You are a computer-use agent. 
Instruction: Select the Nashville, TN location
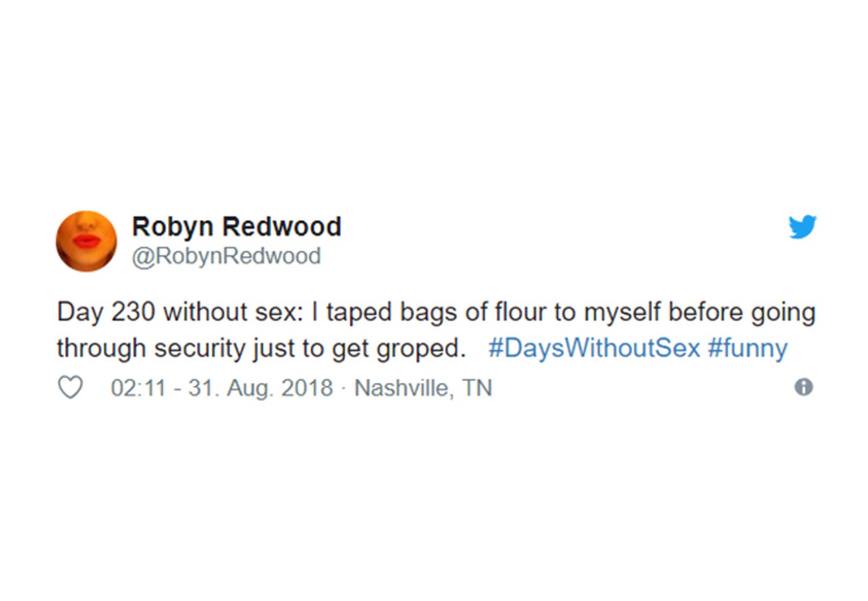point(423,388)
